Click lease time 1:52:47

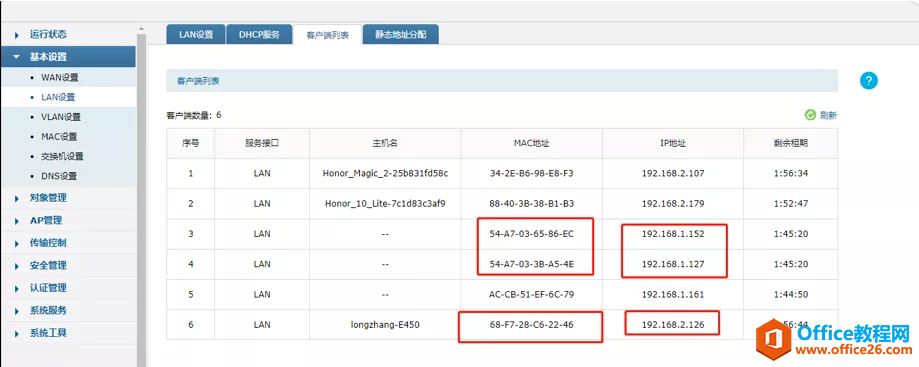[791, 204]
